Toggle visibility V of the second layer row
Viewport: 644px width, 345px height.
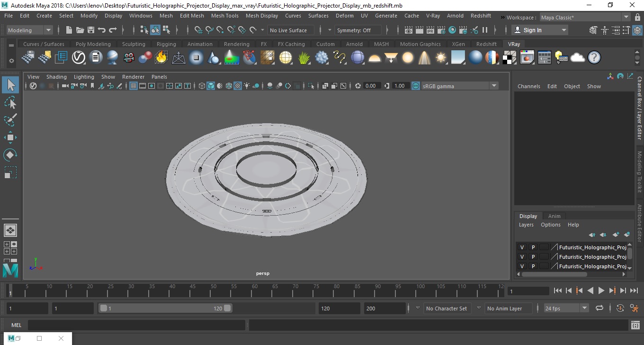[x=522, y=257]
